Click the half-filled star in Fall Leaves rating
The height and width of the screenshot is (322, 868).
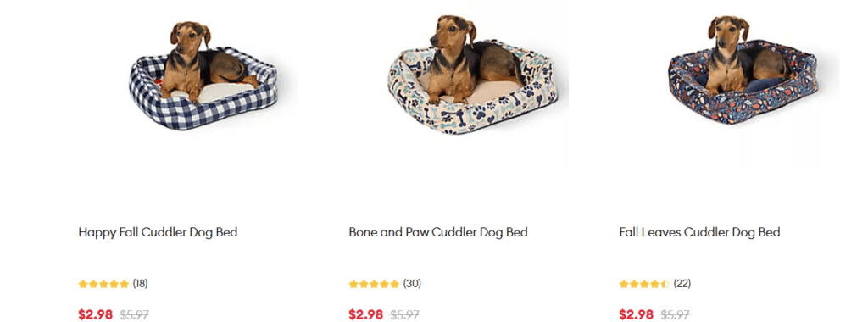coord(665,285)
